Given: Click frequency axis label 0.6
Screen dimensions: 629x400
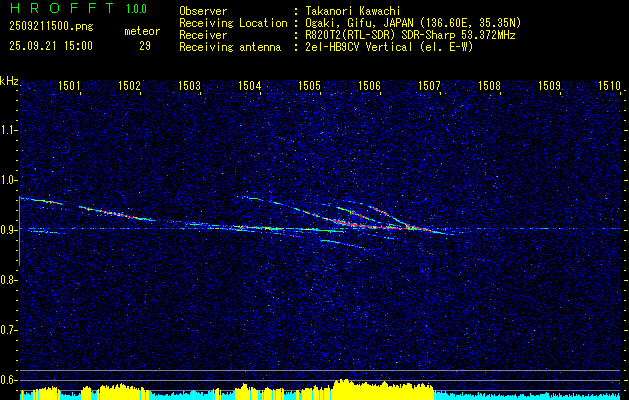Looking at the screenshot, I should point(7,380).
